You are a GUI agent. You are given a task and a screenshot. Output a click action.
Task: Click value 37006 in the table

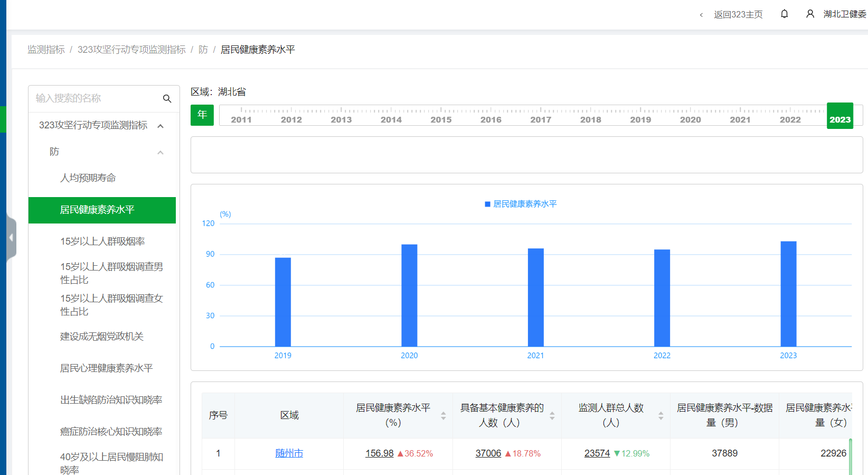pyautogui.click(x=488, y=453)
